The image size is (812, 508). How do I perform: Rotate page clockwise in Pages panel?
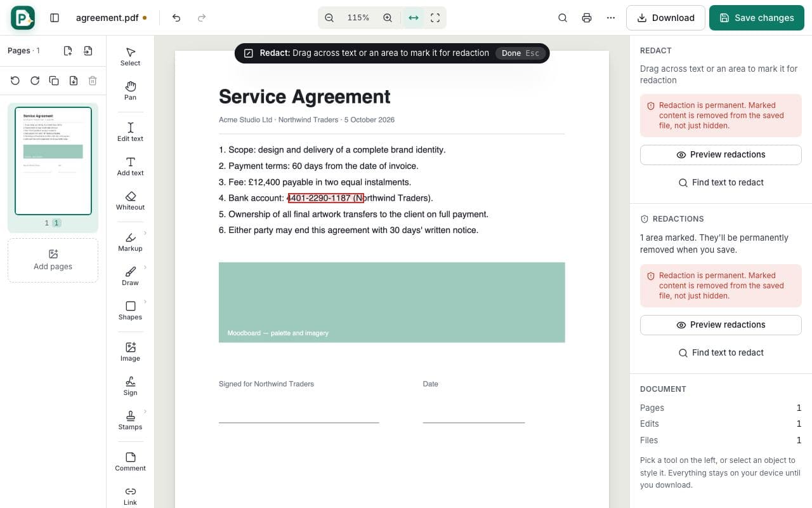point(35,81)
